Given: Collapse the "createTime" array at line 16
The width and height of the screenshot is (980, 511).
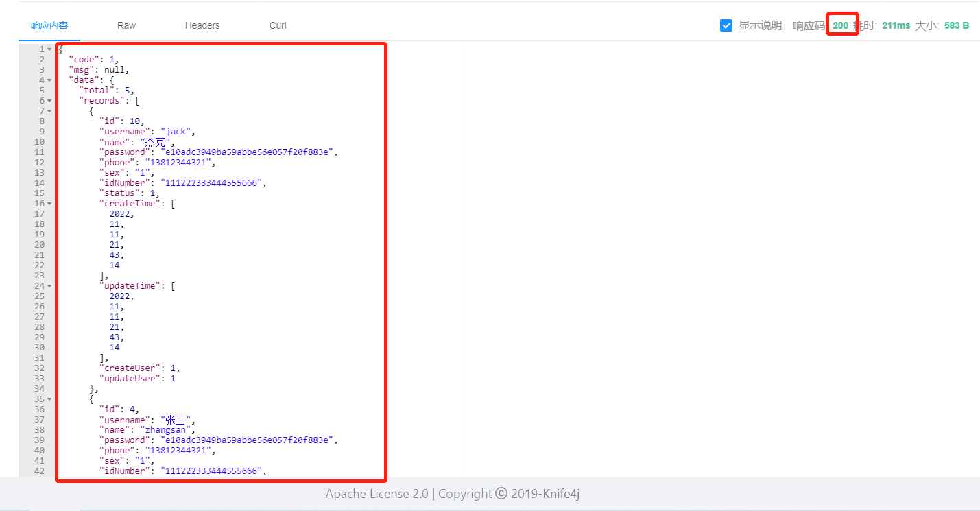Looking at the screenshot, I should pyautogui.click(x=49, y=204).
